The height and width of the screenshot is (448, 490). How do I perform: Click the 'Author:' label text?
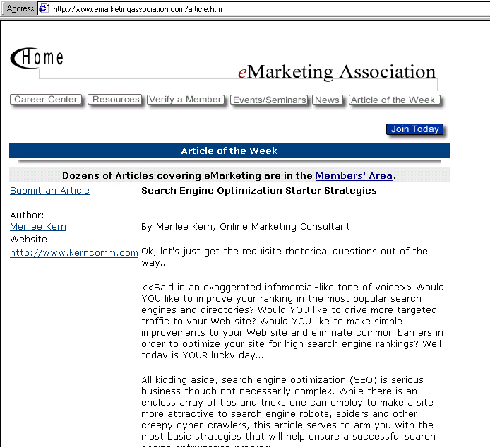point(27,216)
